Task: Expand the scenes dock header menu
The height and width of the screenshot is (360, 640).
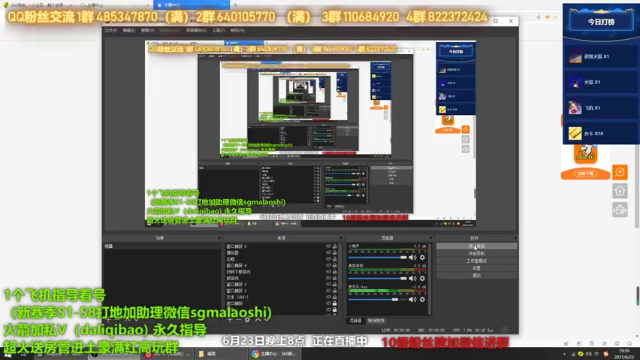Action: coord(219,238)
